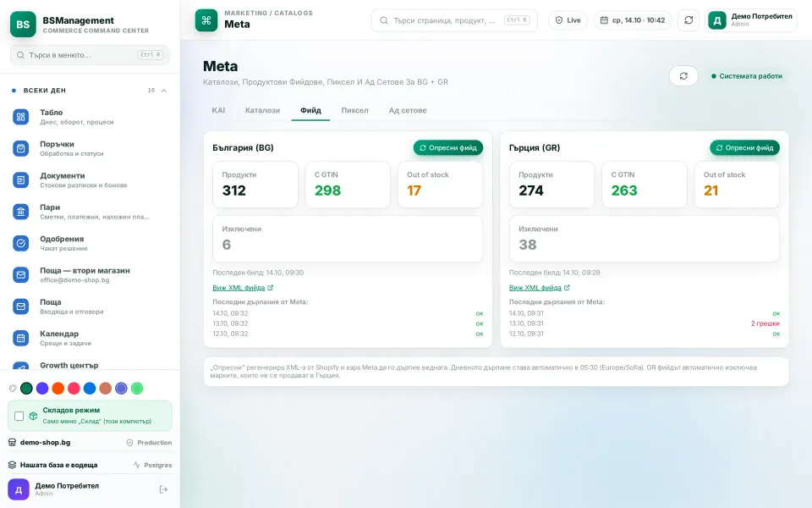Viewport: 812px width, 508px height.
Task: Open Виж XML фийда link for Bulgaria
Action: tap(243, 288)
